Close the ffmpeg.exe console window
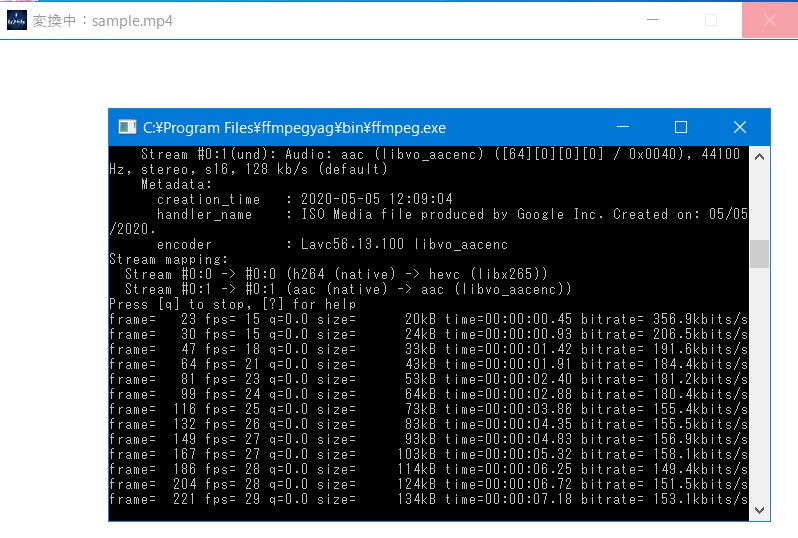The image size is (798, 538). pyautogui.click(x=740, y=127)
